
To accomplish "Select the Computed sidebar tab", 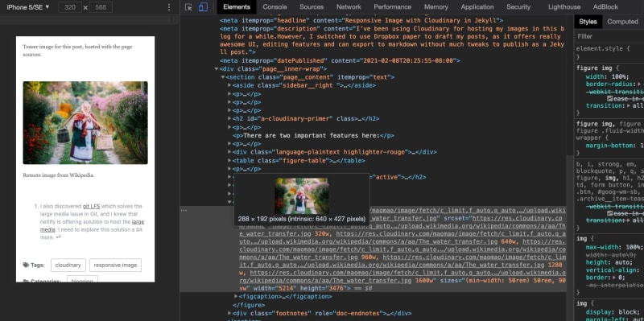I will tap(622, 22).
